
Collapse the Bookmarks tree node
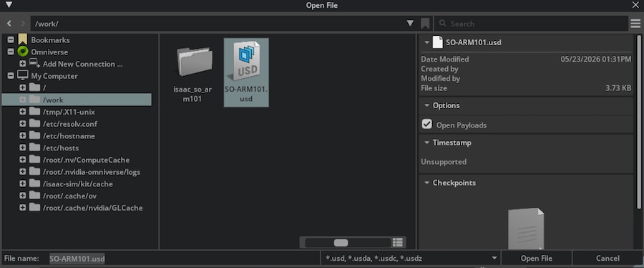point(11,40)
